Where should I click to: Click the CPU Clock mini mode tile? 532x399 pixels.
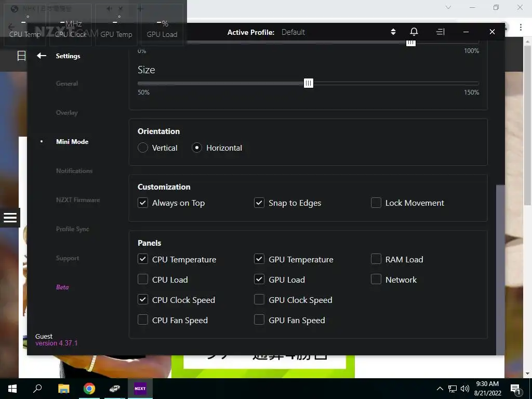pos(71,25)
